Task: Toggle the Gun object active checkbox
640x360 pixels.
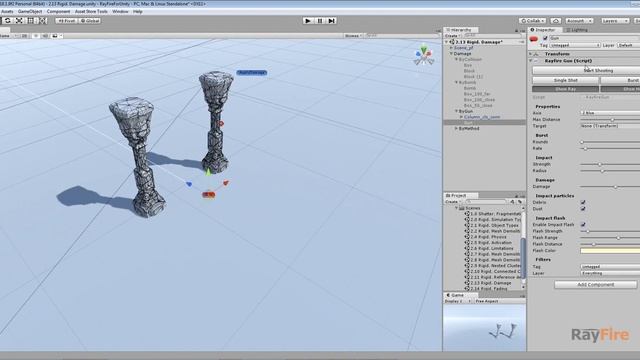Action: click(x=545, y=38)
